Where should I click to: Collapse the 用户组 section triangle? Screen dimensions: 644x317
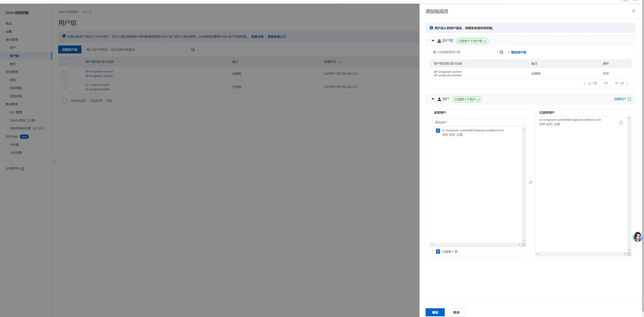pyautogui.click(x=433, y=41)
